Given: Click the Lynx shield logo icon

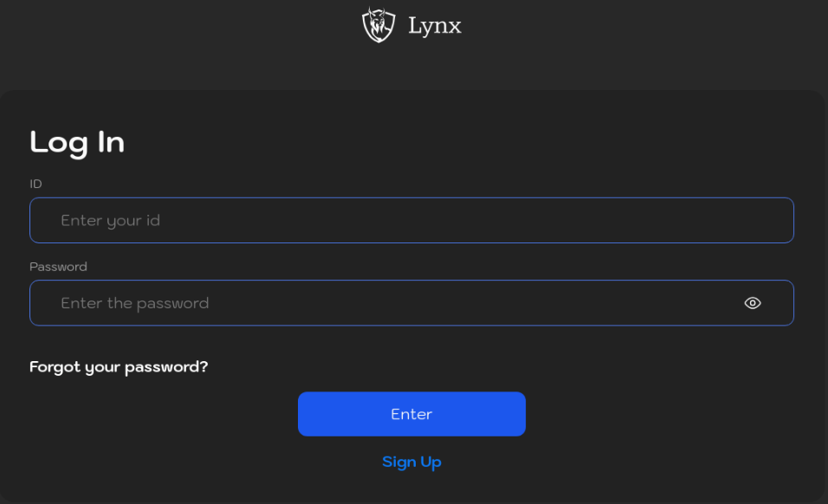Looking at the screenshot, I should coord(378,25).
